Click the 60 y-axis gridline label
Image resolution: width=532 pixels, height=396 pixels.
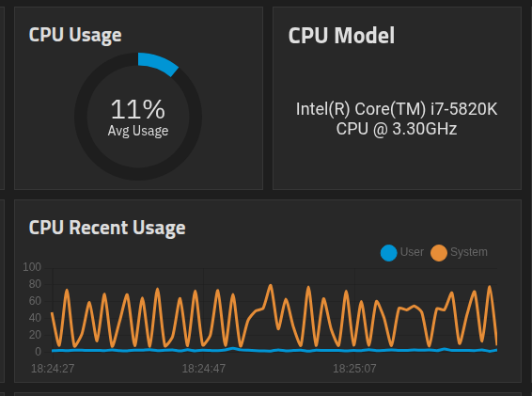click(x=35, y=301)
